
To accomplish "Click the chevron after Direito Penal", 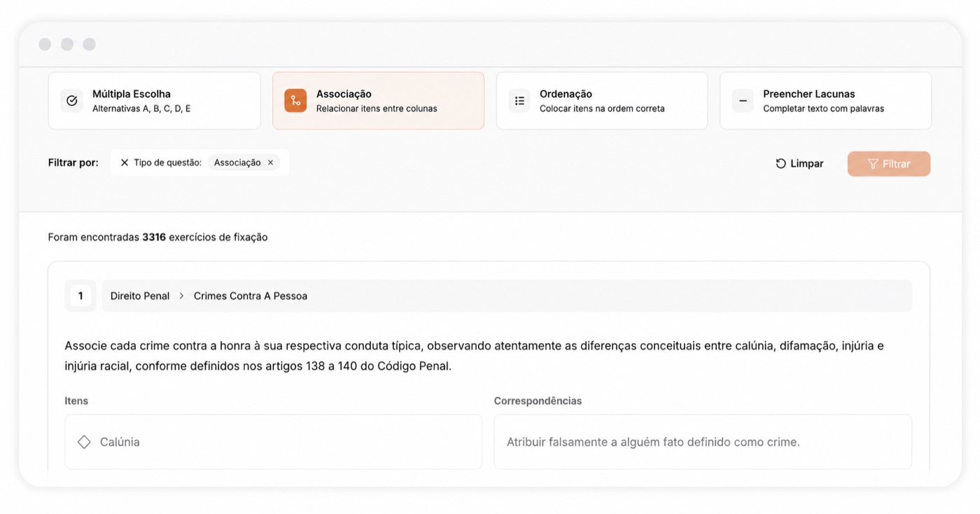I will [x=181, y=296].
